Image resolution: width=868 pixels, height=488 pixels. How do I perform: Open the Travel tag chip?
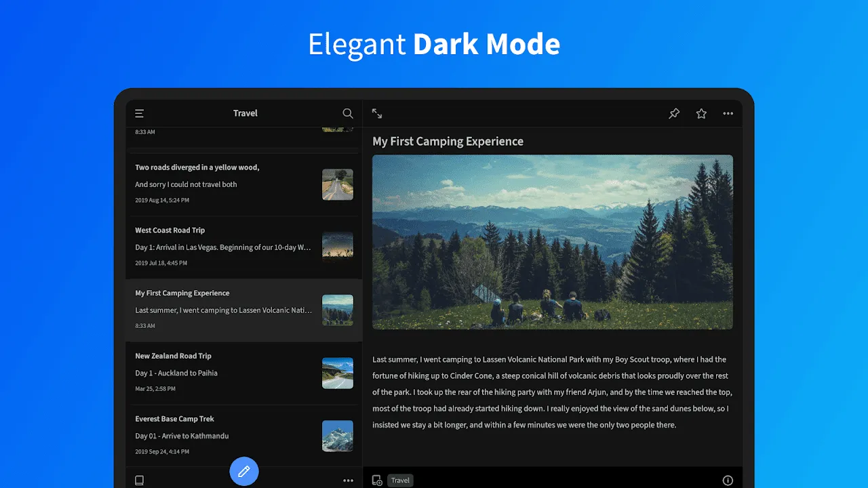(x=400, y=480)
